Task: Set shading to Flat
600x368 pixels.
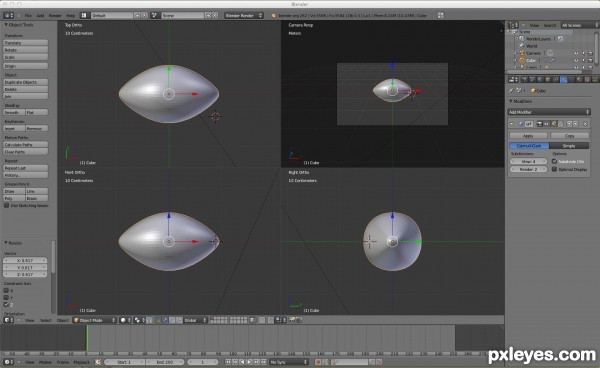Action: point(37,112)
